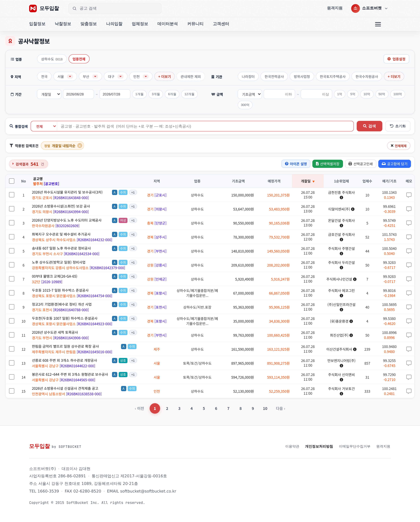Screen dimensions: 420x522
Task: Expand the 기초금액 amount type dropdown
Action: pyautogui.click(x=250, y=94)
